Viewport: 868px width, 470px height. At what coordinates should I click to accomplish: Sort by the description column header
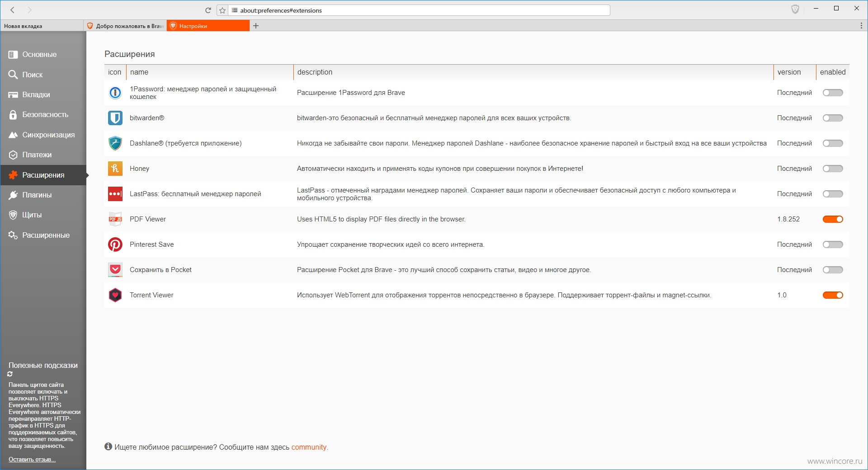(x=533, y=72)
